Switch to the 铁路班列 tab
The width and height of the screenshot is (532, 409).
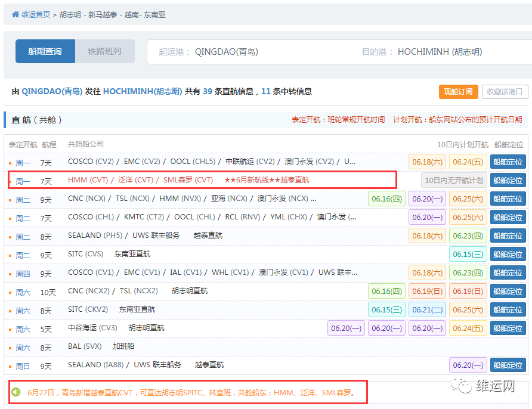click(x=105, y=51)
